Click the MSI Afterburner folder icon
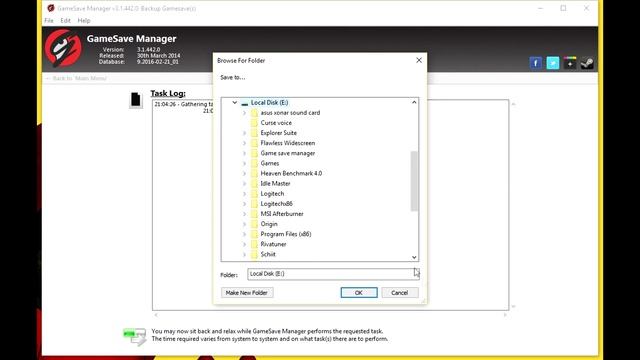The width and height of the screenshot is (640, 360). tap(254, 214)
